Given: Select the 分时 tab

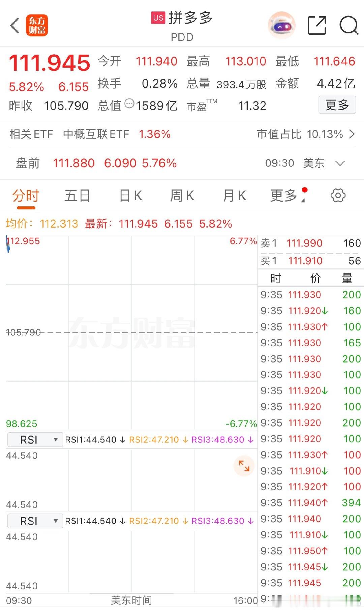Looking at the screenshot, I should 26,196.
